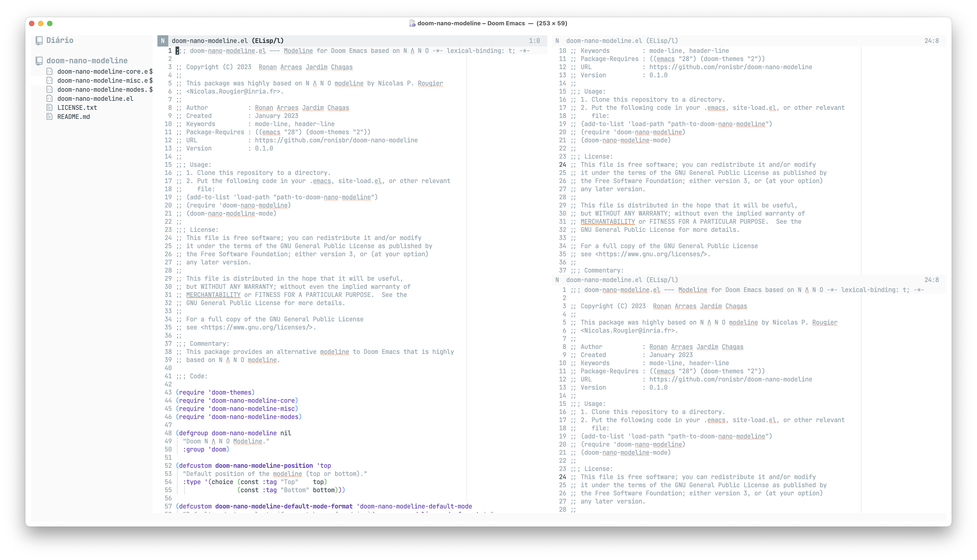Open LICENSE.txt in the sidebar
Screen dimensions: 977x560
coord(77,108)
